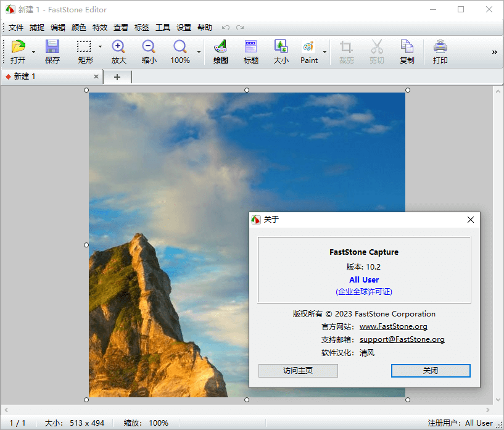Add a new tab with plus button
Viewport: 504px width, 430px height.
coord(117,76)
